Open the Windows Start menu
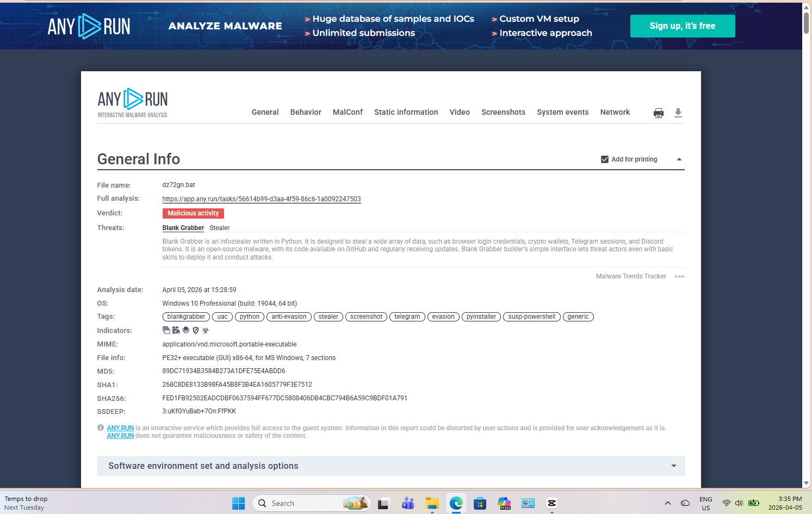The height and width of the screenshot is (514, 812). coord(238,503)
